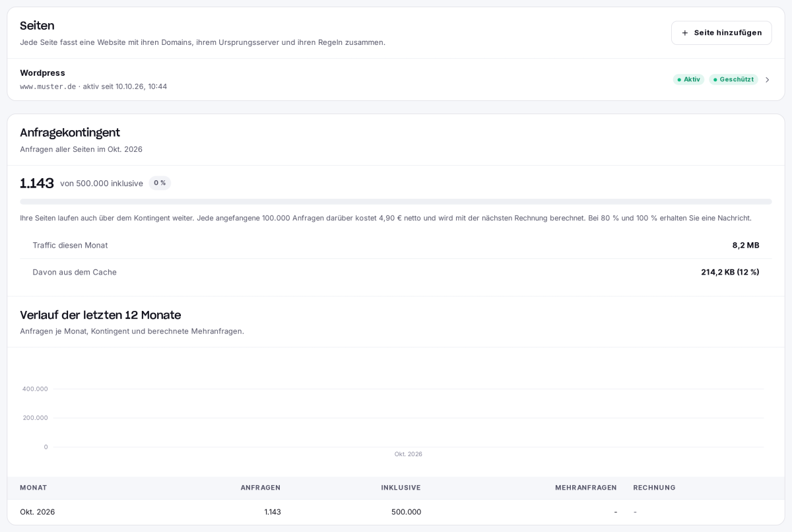
Task: Click the 1.143 cell in the Anfragen column
Action: click(x=273, y=512)
